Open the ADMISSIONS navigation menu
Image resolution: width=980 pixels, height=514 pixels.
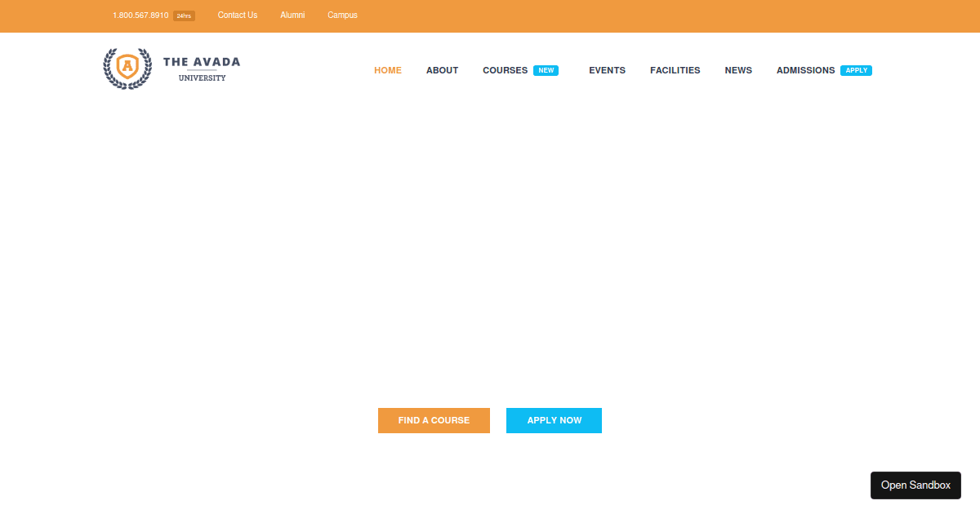pyautogui.click(x=805, y=70)
